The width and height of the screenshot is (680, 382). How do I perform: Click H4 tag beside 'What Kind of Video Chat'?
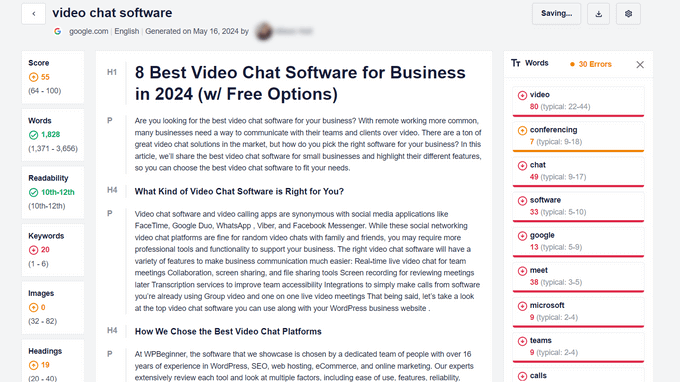(112, 190)
